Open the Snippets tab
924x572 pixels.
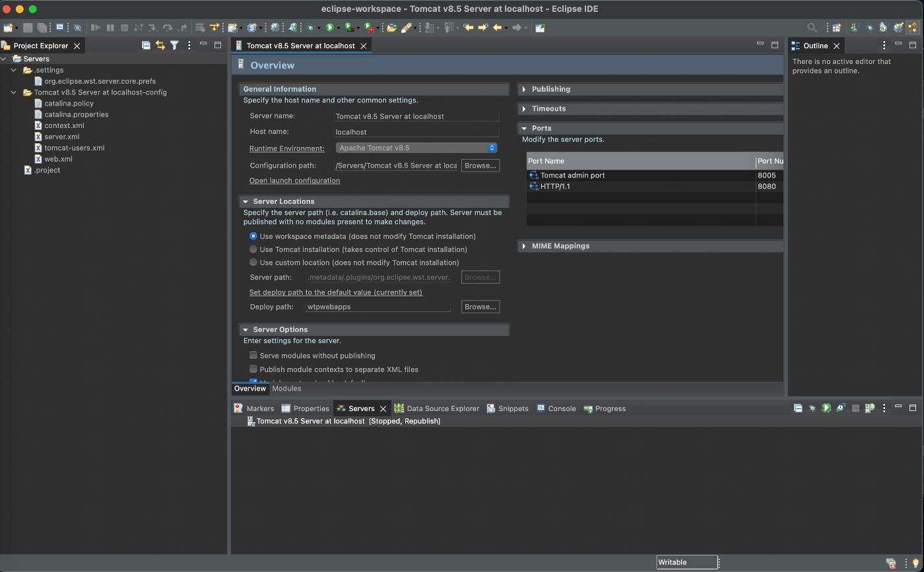507,408
